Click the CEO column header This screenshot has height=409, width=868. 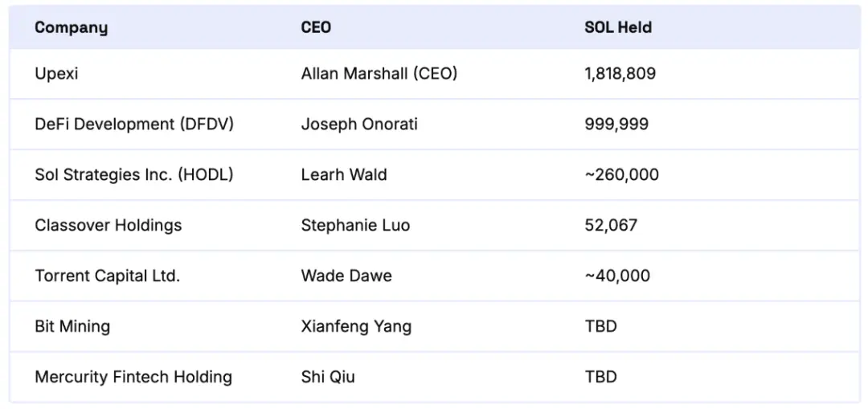pos(316,27)
